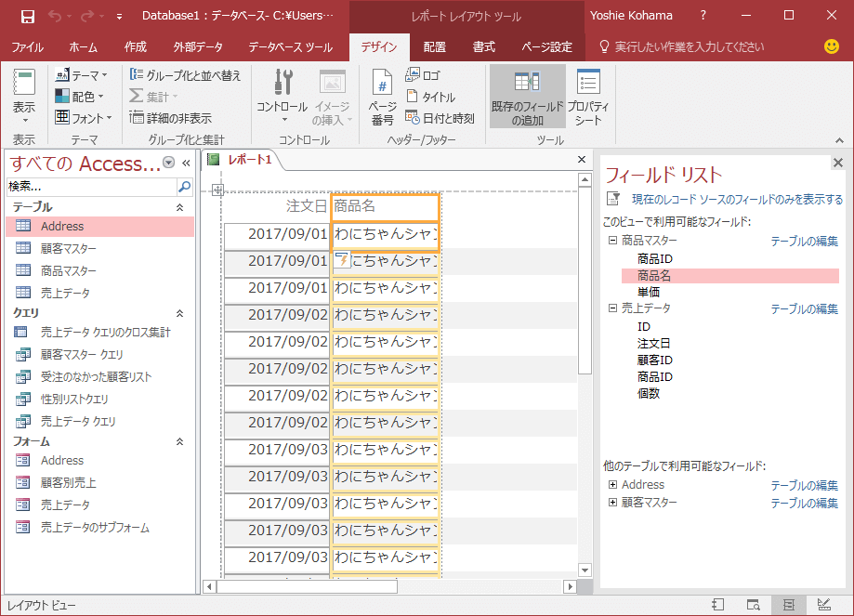Collapse navigation pane with the double chevron
The width and height of the screenshot is (854, 616).
pyautogui.click(x=186, y=163)
